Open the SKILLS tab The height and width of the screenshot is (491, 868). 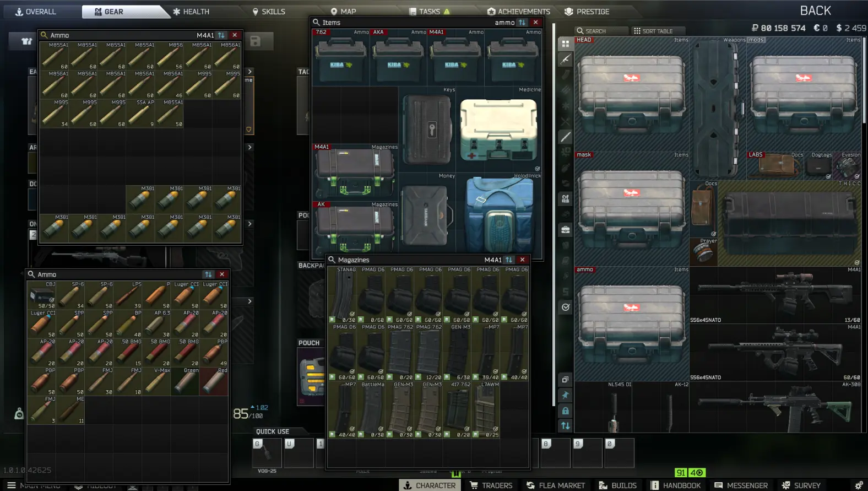tap(268, 12)
